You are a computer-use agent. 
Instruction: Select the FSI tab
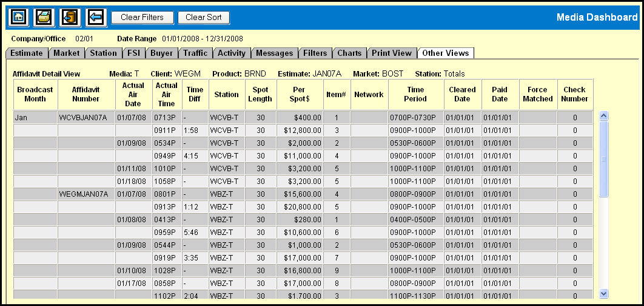133,53
